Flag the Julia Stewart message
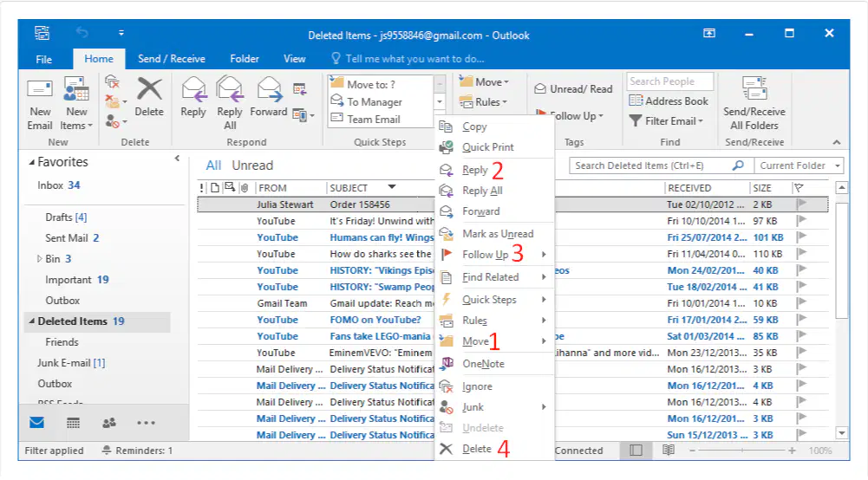The height and width of the screenshot is (480, 868). click(801, 204)
